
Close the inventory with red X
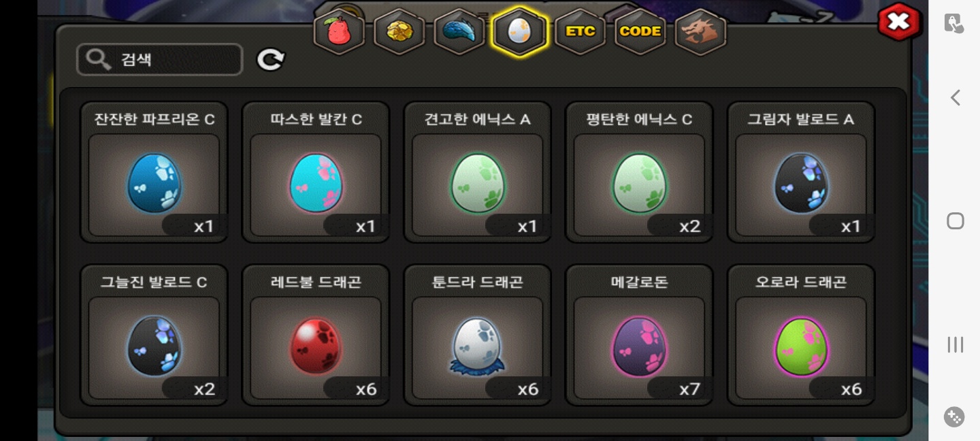click(x=899, y=22)
